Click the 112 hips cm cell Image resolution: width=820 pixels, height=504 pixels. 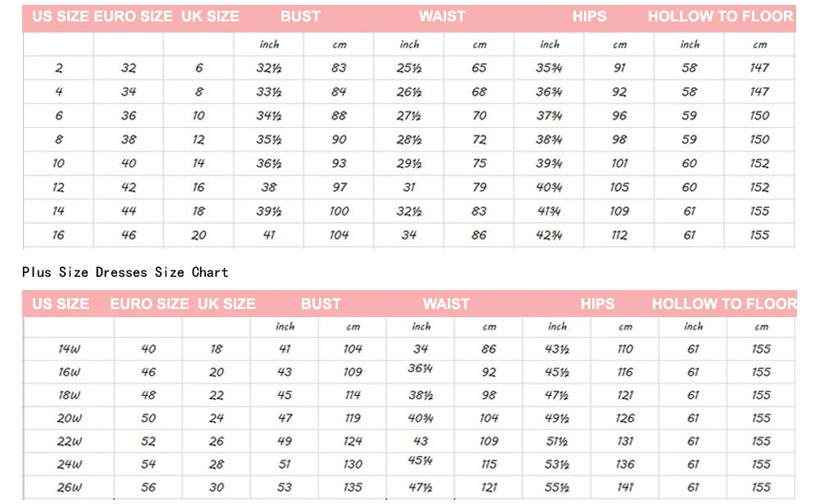click(x=619, y=235)
